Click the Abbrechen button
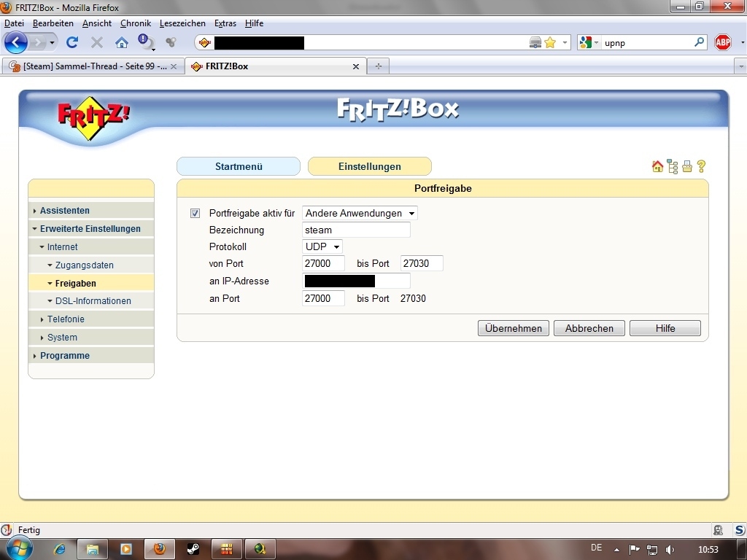Image resolution: width=747 pixels, height=560 pixels. pyautogui.click(x=589, y=328)
